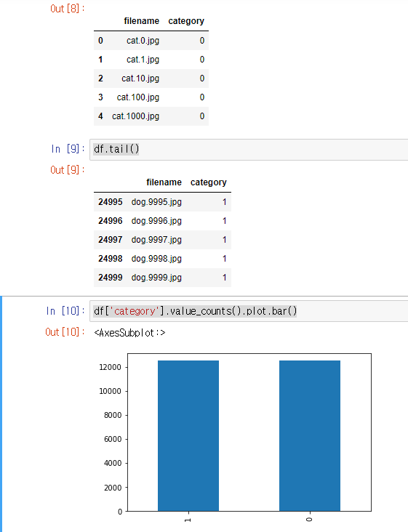
Task: Click the category header in tail table
Action: coord(209,182)
